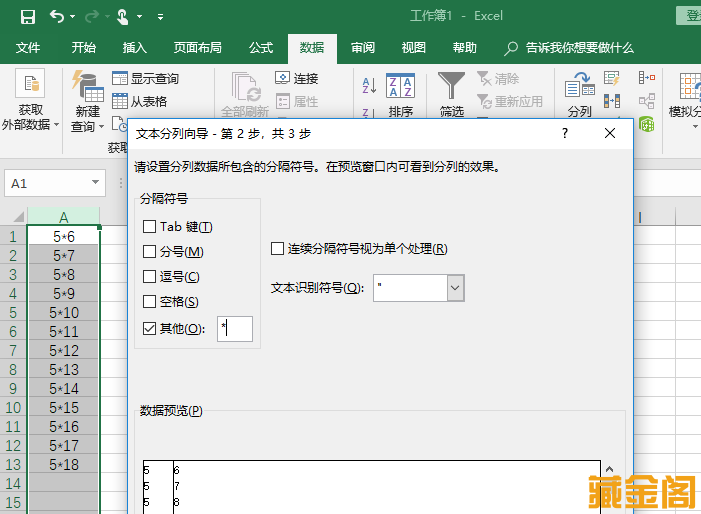Click the Redo arrow icon
The width and height of the screenshot is (701, 514).
coord(92,17)
